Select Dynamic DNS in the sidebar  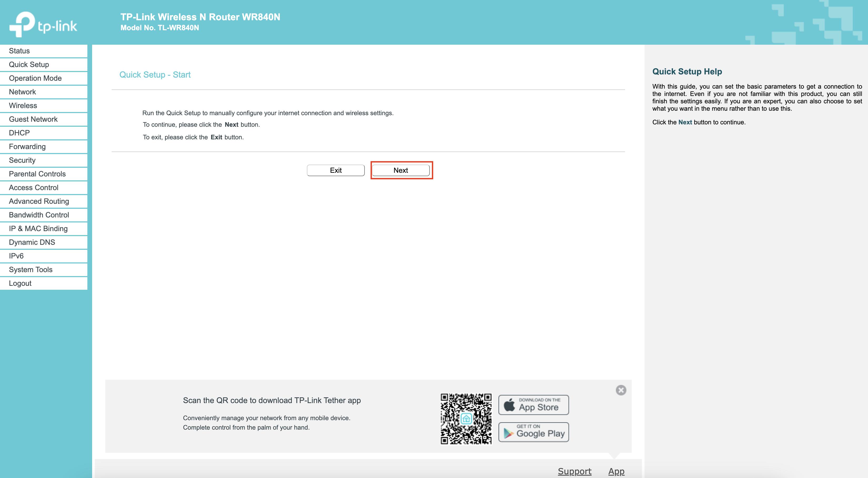pyautogui.click(x=44, y=242)
